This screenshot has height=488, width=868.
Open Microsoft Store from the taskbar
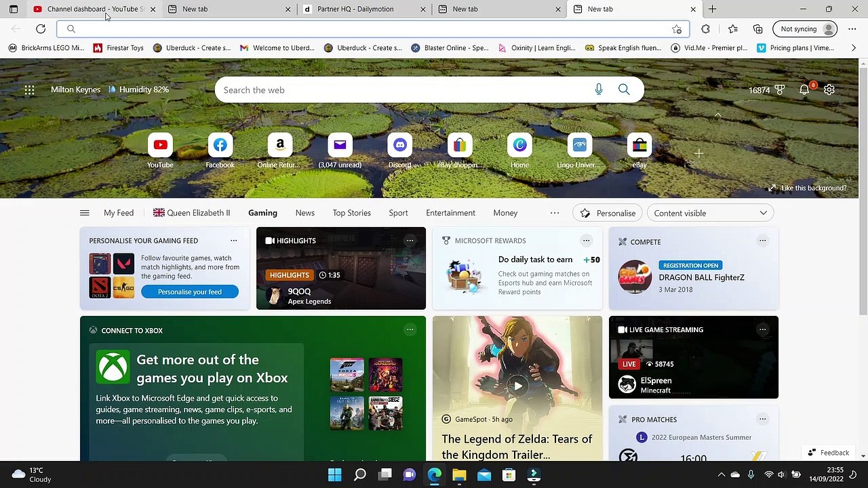tap(509, 474)
